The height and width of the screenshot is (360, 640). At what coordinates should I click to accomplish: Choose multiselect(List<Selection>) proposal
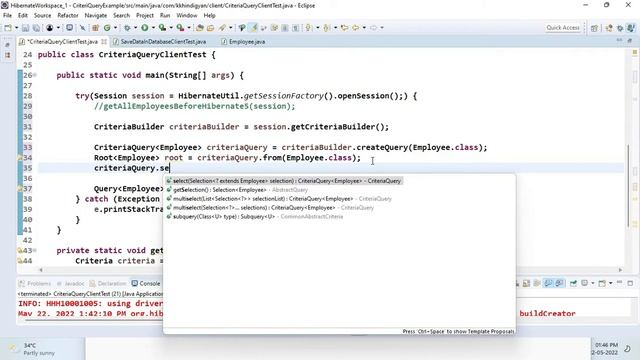pos(278,199)
